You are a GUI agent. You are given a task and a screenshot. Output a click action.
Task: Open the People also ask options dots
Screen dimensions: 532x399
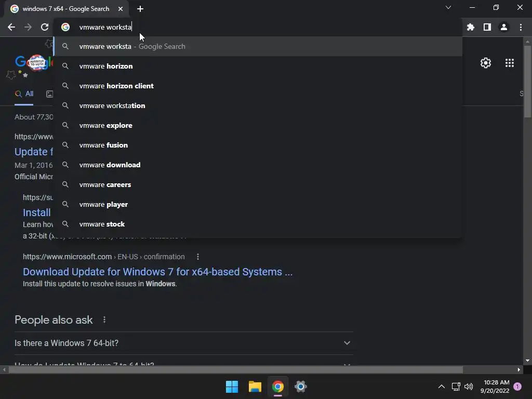pos(104,320)
